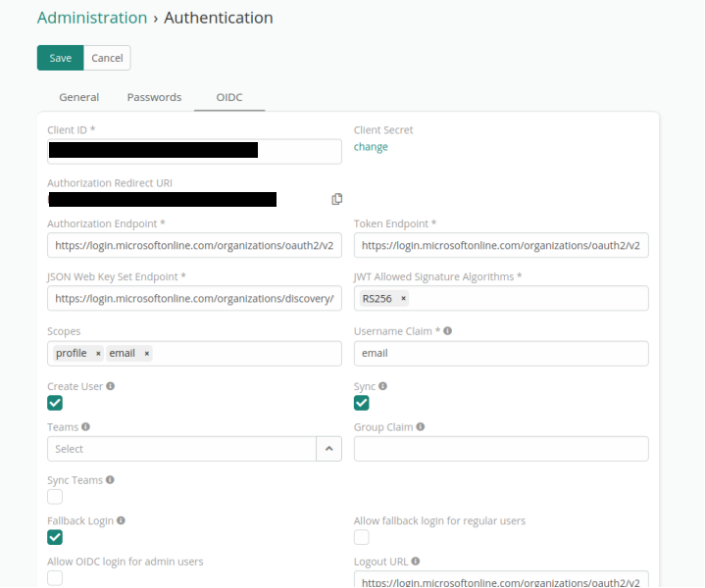The width and height of the screenshot is (705, 588).
Task: Switch to the General tab
Action: pos(78,97)
